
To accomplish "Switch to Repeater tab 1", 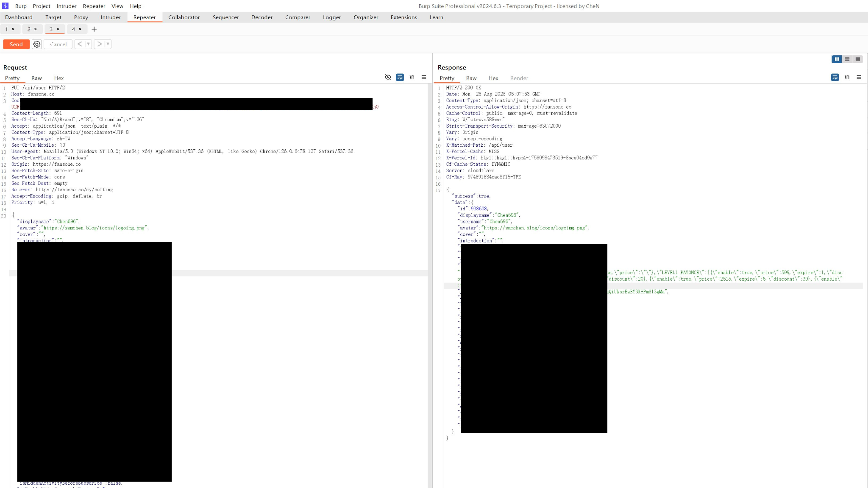I will click(x=7, y=29).
